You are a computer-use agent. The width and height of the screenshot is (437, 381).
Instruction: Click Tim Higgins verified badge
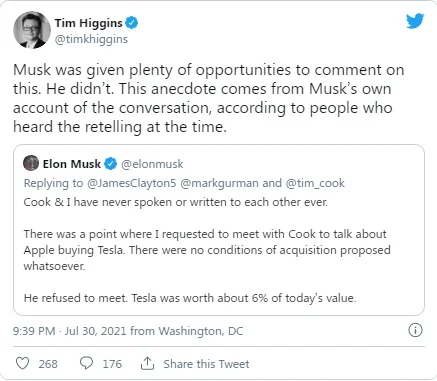click(x=132, y=23)
